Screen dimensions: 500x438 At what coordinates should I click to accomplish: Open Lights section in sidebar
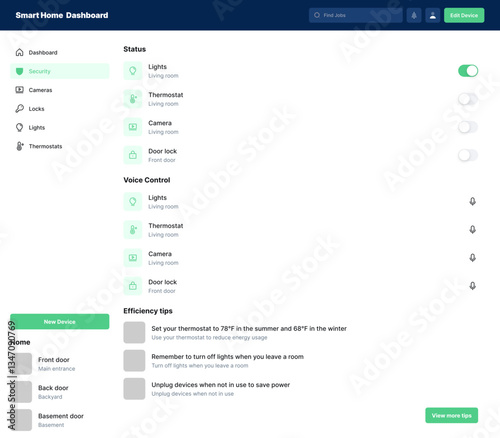tap(60, 127)
